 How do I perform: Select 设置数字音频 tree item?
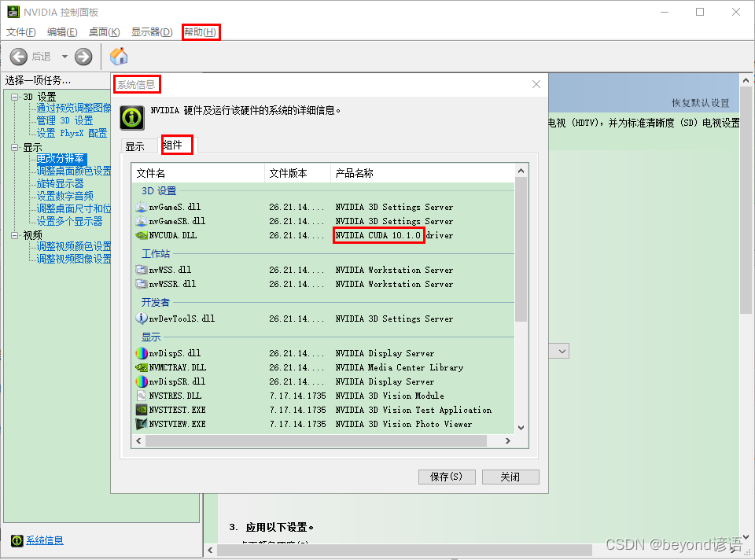pos(65,196)
